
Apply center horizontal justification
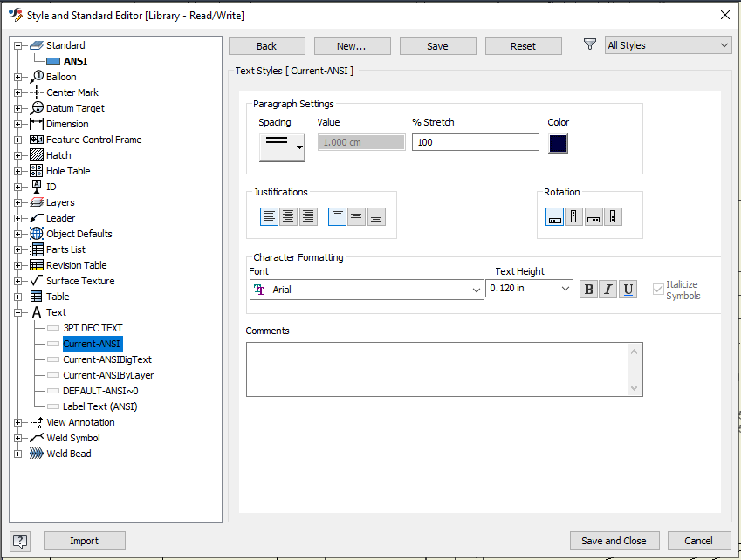coord(289,216)
